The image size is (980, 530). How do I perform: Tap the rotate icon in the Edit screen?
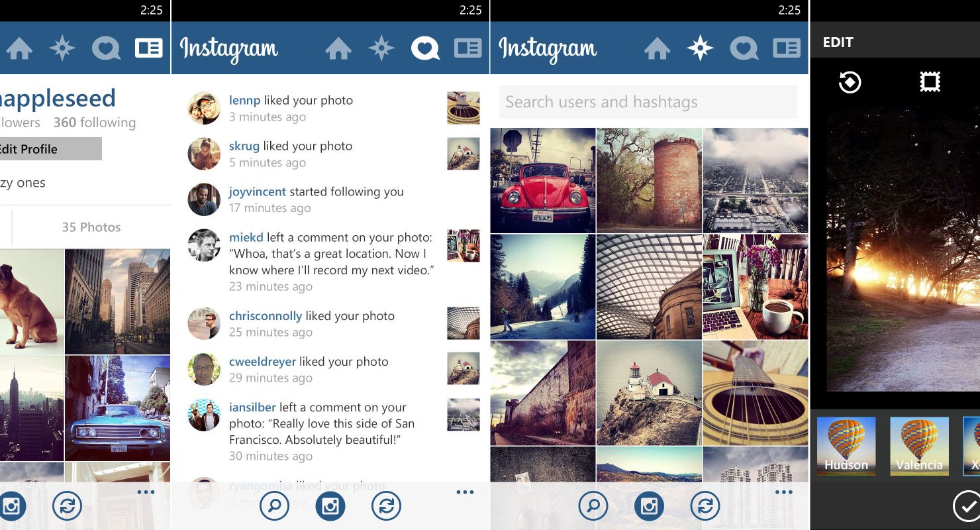[x=850, y=82]
